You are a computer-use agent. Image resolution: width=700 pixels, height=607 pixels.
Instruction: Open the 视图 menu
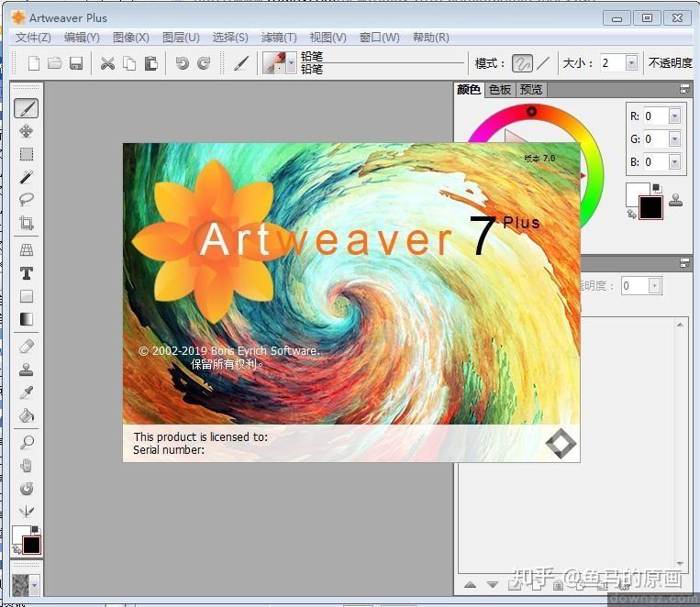coord(328,38)
